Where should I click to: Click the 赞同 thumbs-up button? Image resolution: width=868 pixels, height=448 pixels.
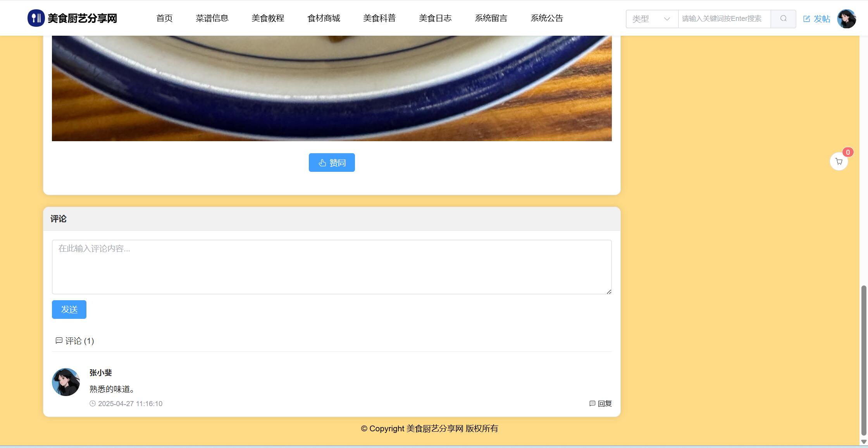[x=332, y=163]
